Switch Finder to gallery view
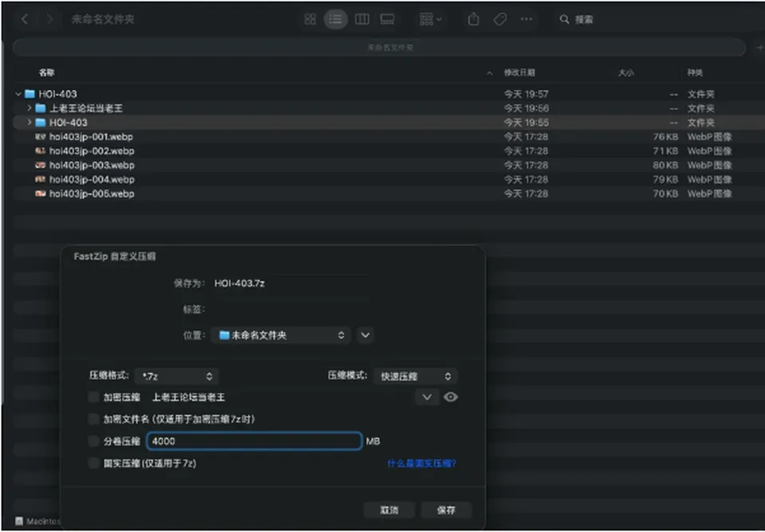Viewport: 765px width, 532px height. point(387,19)
